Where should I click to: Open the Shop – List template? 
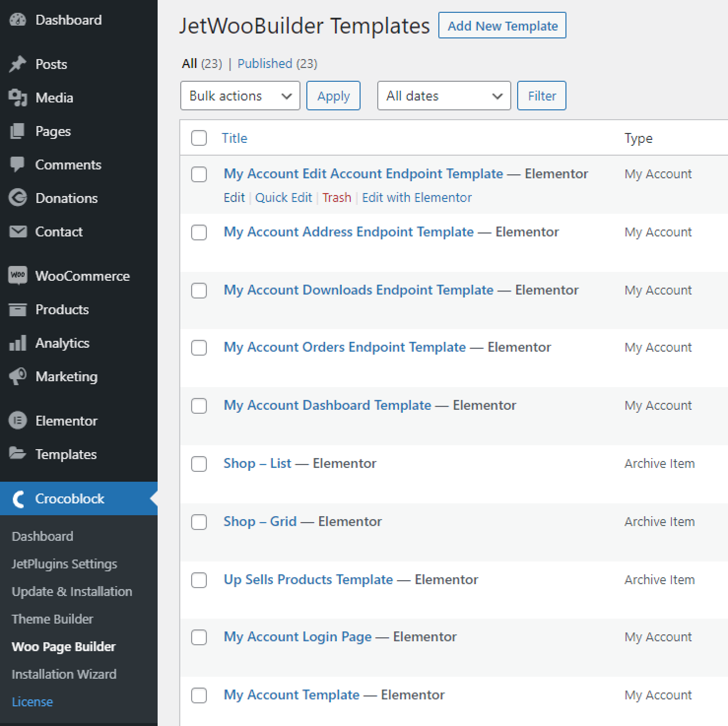pos(257,463)
